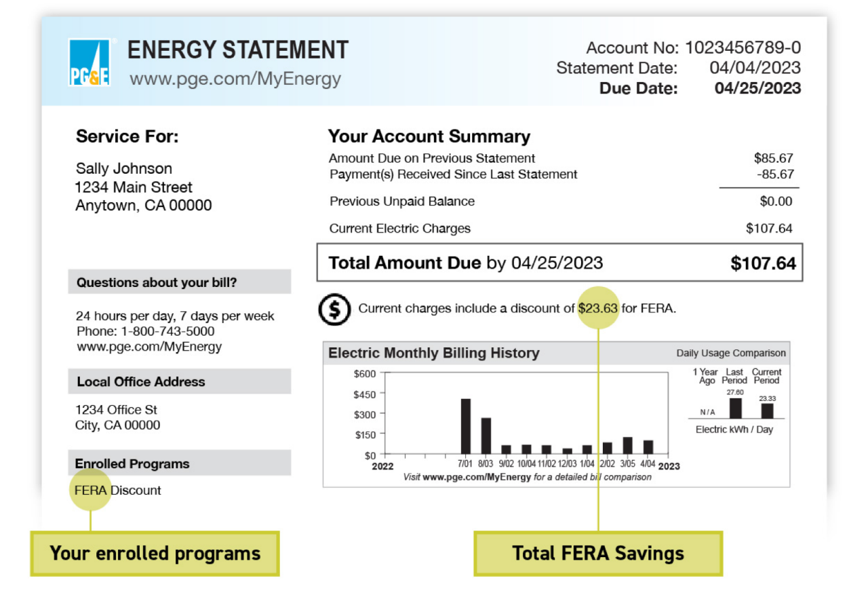The width and height of the screenshot is (868, 591).
Task: Select the Local Office Address heading
Action: [x=141, y=382]
